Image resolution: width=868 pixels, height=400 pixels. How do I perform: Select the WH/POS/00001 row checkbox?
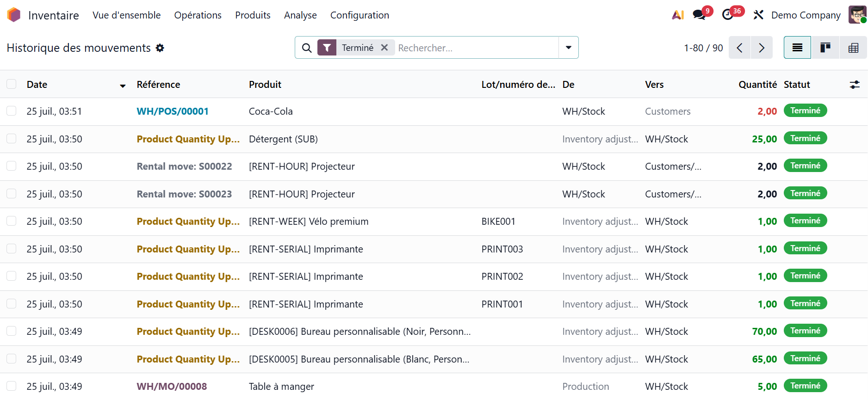click(x=12, y=111)
